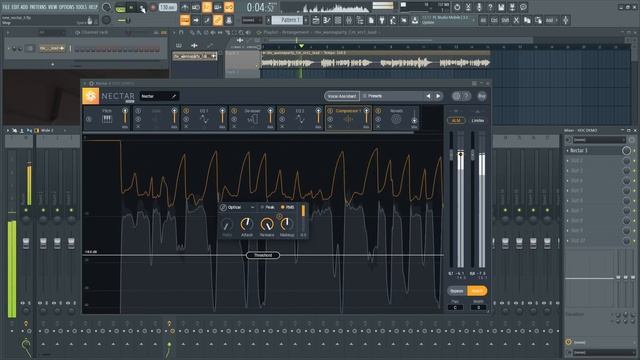Open the PATTERNS menu
Image resolution: width=640 pixels, height=360 pixels.
38,7
